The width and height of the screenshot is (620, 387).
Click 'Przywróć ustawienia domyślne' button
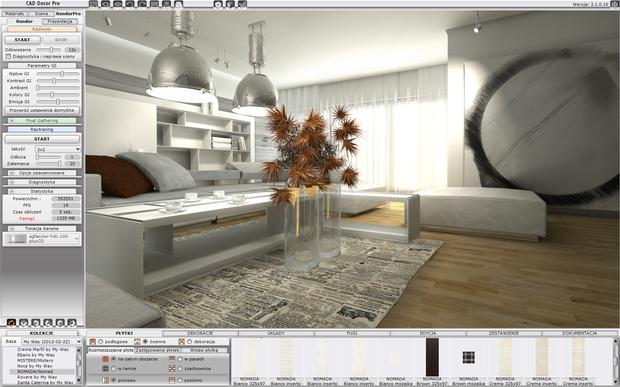(x=42, y=110)
